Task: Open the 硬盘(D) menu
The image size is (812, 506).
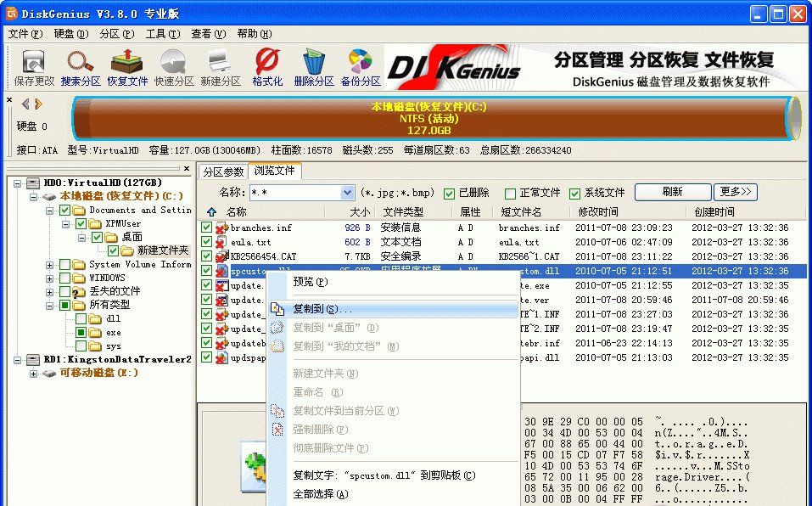Action: [x=71, y=34]
